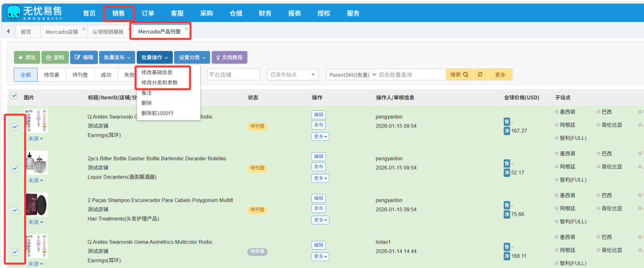The width and height of the screenshot is (644, 268).
Task: Click 发布 button in the first row
Action: 319,125
